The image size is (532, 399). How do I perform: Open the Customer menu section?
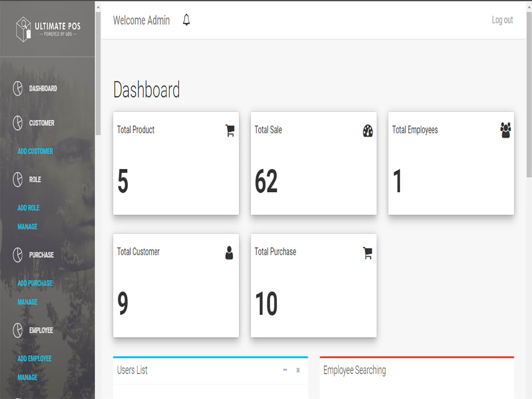pos(41,123)
